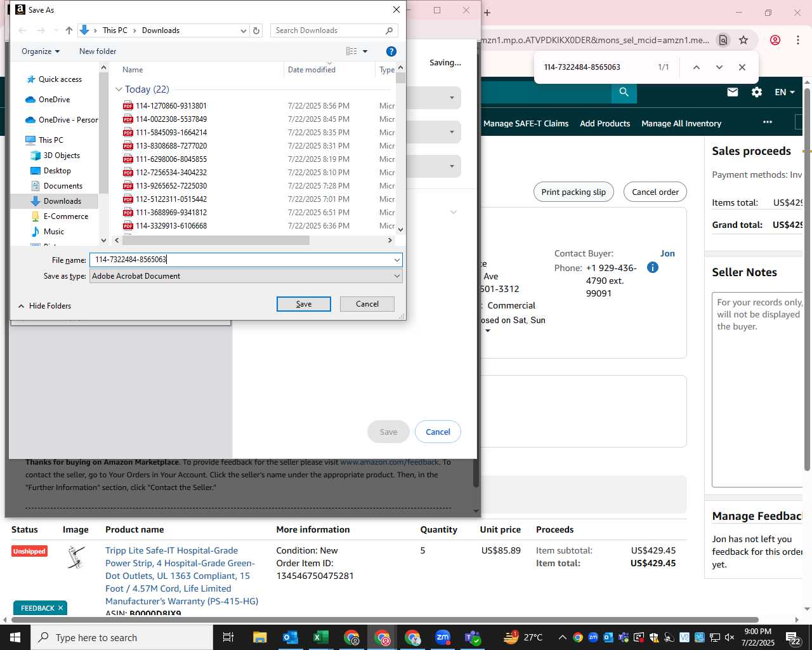
Task: Select file 112-5122311-0515442
Action: tap(171, 199)
